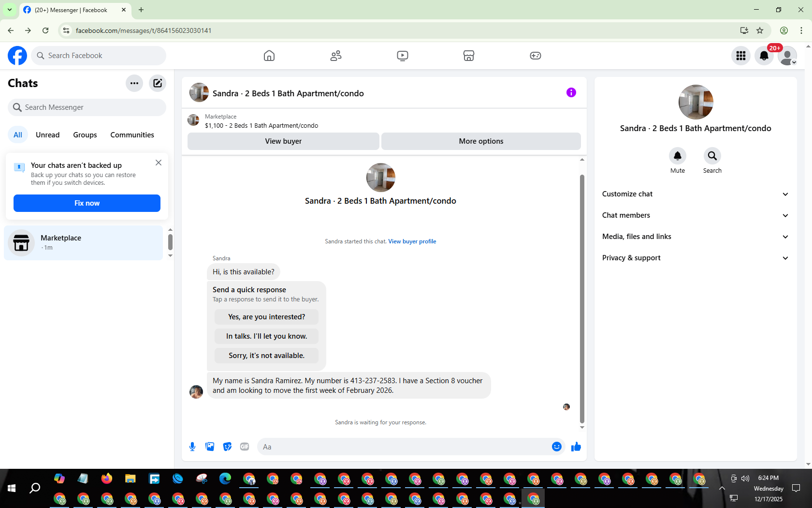
Task: Expand Media, files and links section
Action: point(696,237)
